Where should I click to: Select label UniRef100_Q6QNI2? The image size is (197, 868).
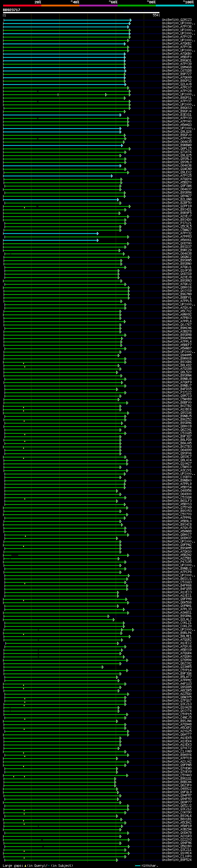pos(177,257)
